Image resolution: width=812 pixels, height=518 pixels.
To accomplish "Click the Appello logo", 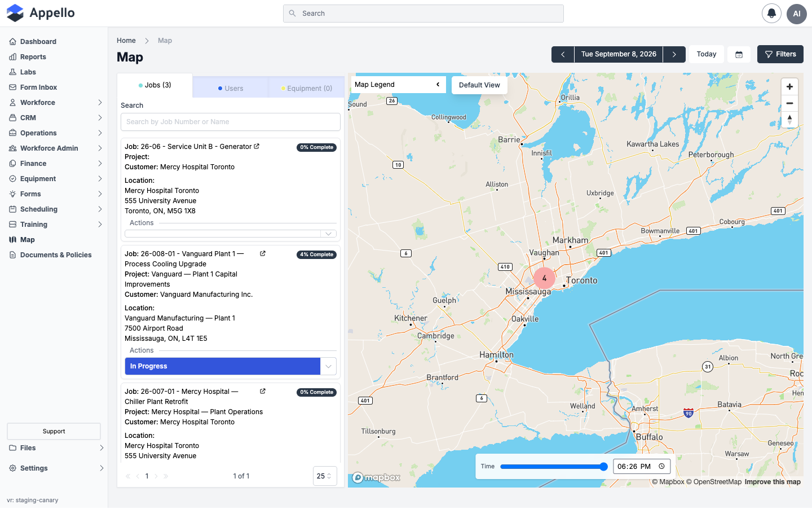I will [41, 13].
